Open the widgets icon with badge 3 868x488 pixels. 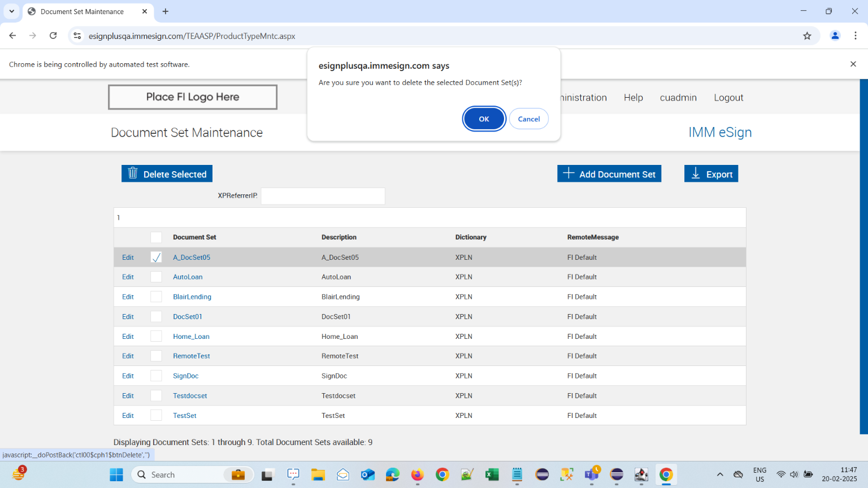pyautogui.click(x=19, y=474)
